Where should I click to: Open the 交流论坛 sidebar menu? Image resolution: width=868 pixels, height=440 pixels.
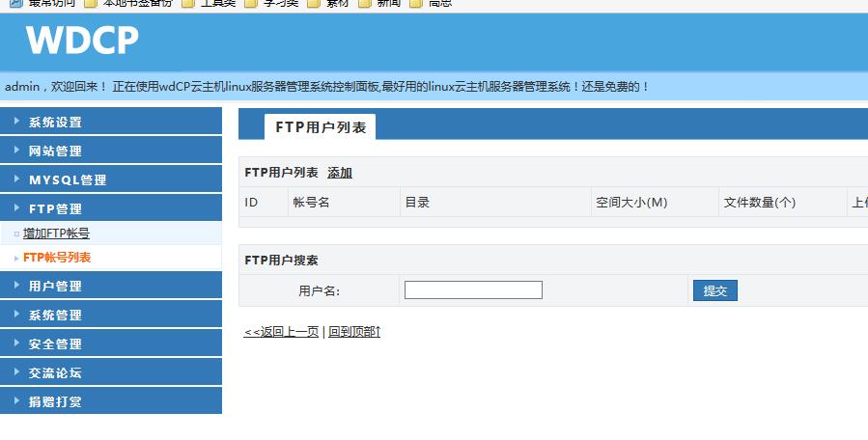111,371
